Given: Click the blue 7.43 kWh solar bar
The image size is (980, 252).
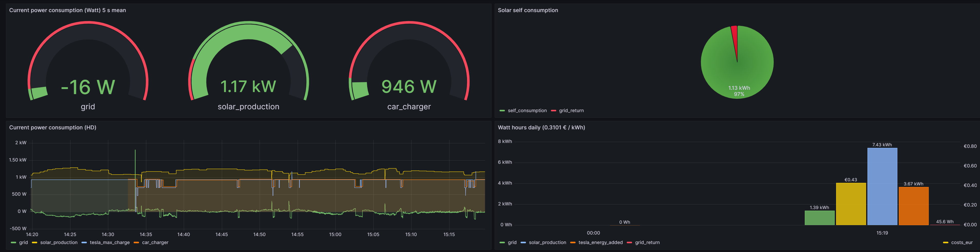Looking at the screenshot, I should click(882, 186).
